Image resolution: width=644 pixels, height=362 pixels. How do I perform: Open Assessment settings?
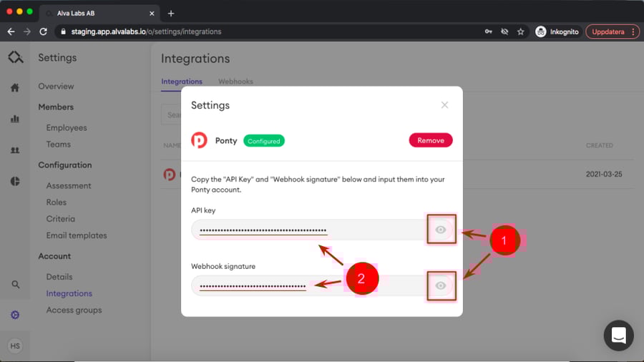pyautogui.click(x=69, y=185)
